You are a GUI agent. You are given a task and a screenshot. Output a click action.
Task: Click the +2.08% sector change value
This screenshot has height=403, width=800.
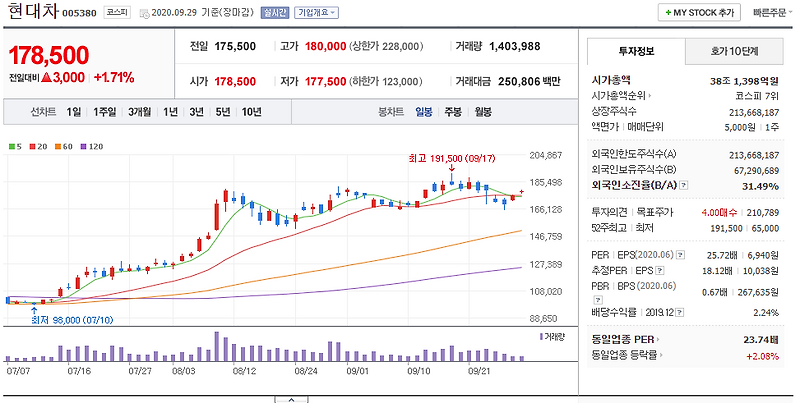762,356
